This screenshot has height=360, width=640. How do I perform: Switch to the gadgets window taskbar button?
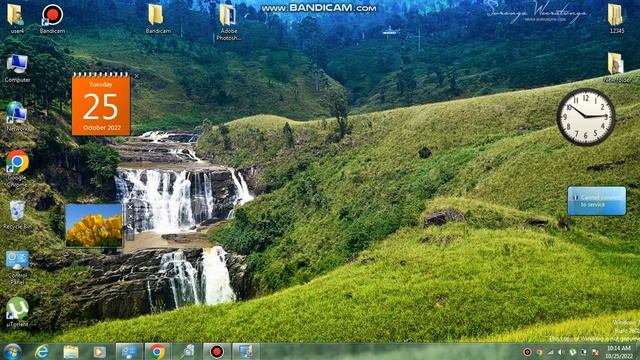tap(129, 352)
